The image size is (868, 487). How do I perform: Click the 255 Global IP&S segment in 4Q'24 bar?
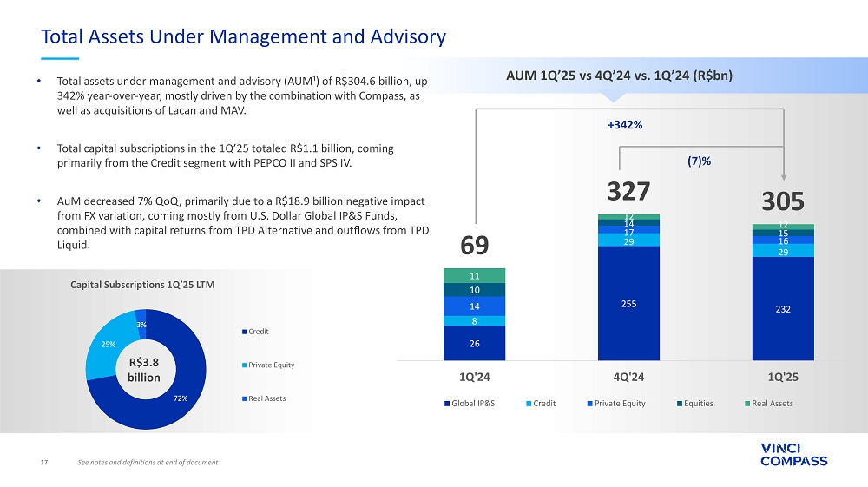[628, 304]
